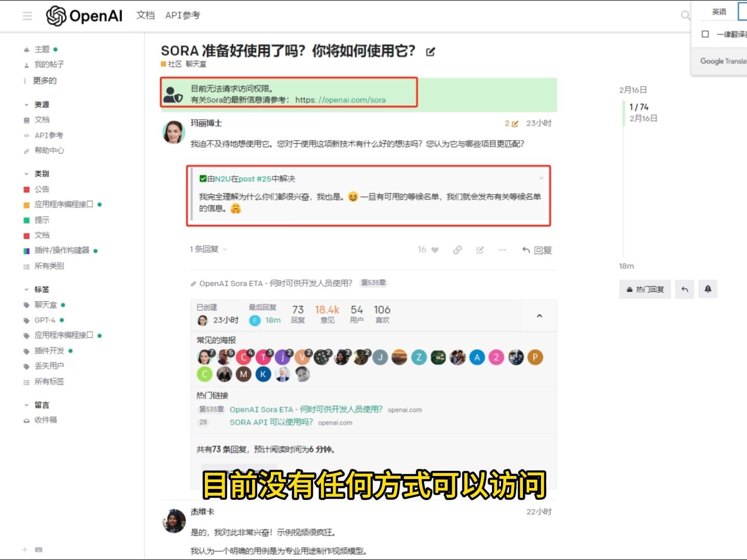Click the last-reply F avatar

255,320
